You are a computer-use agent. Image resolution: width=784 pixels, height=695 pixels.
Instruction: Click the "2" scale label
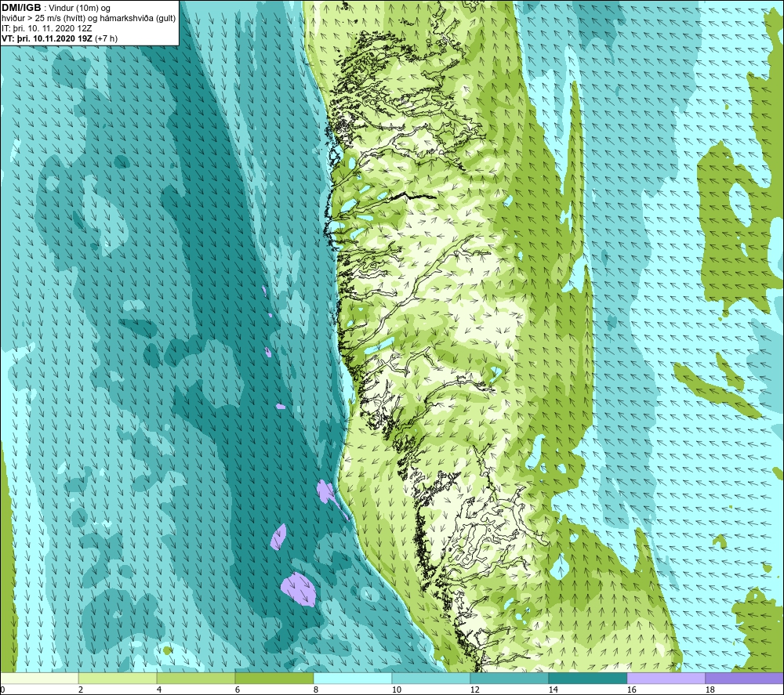pyautogui.click(x=81, y=690)
